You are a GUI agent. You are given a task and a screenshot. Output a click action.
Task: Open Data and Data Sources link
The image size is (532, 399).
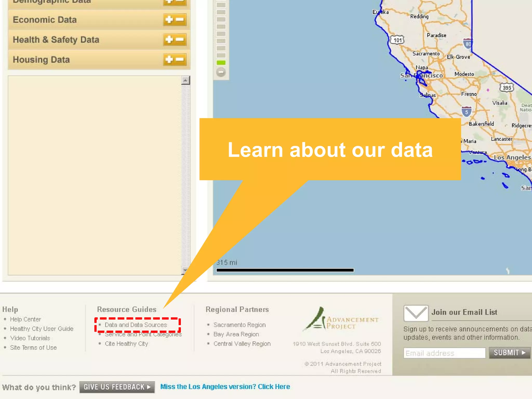tap(136, 325)
